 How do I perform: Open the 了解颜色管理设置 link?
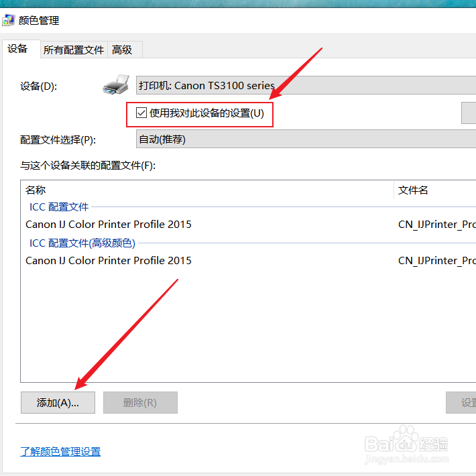point(60,452)
